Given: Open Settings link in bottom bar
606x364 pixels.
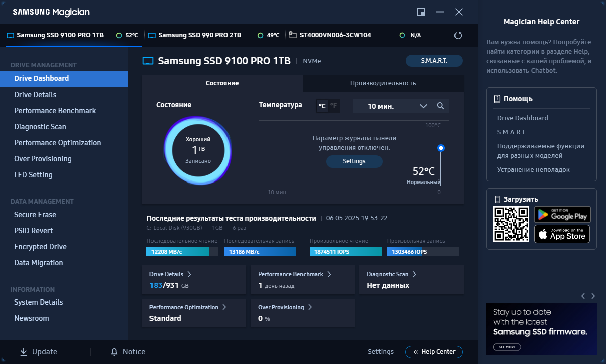Looking at the screenshot, I should 381,352.
